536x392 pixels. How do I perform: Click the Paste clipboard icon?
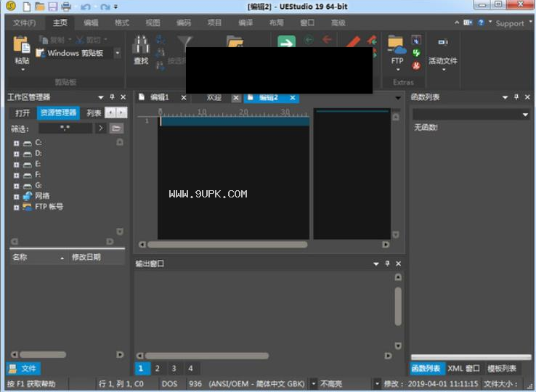click(x=22, y=45)
